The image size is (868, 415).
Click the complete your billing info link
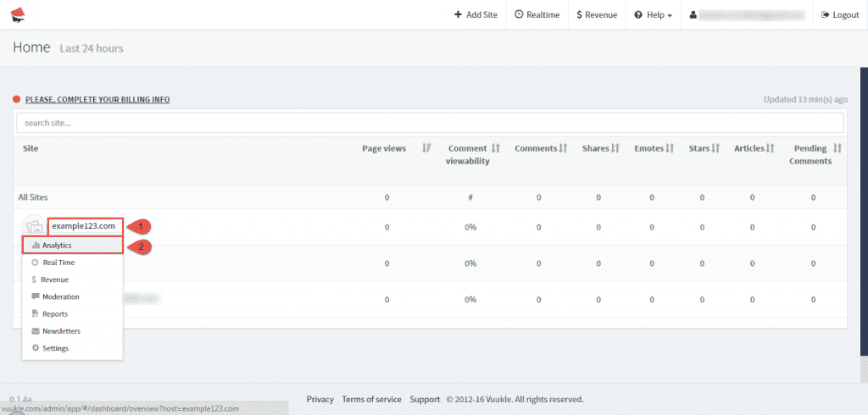(97, 99)
